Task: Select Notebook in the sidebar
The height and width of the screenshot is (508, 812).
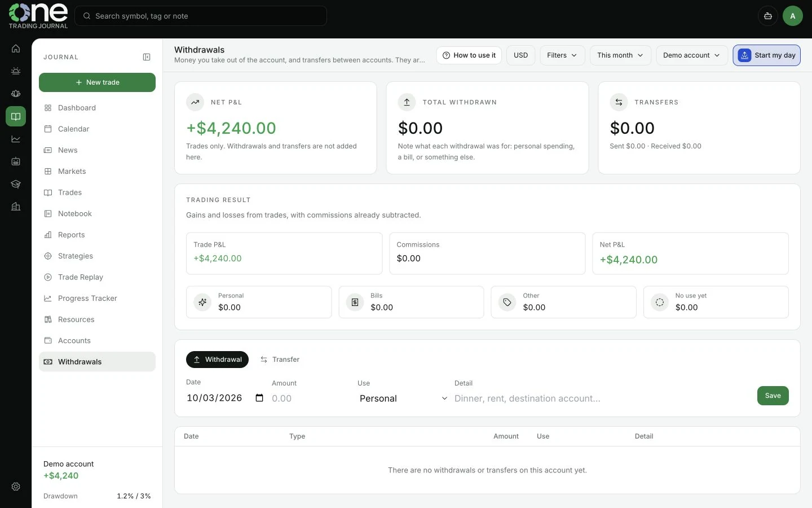Action: [97, 213]
